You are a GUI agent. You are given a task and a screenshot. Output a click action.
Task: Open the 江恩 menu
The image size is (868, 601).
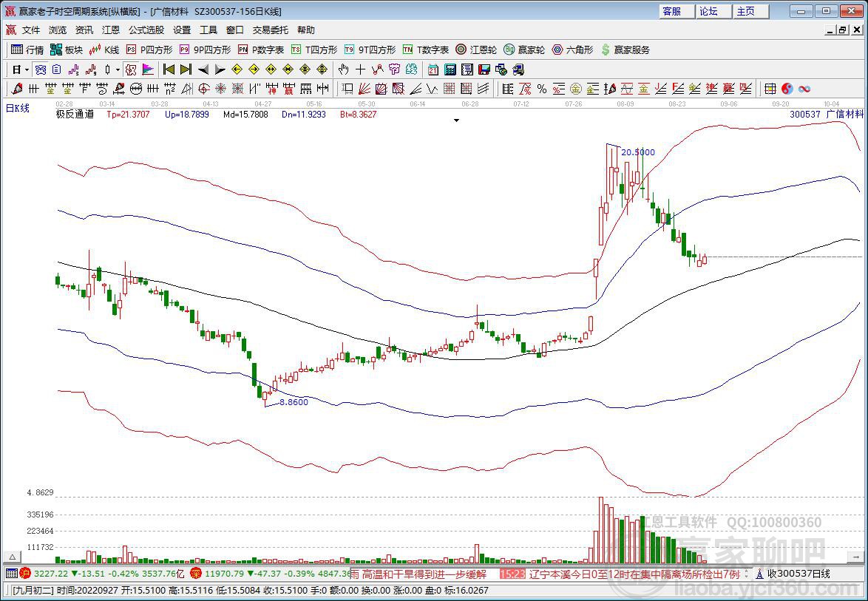tap(111, 30)
